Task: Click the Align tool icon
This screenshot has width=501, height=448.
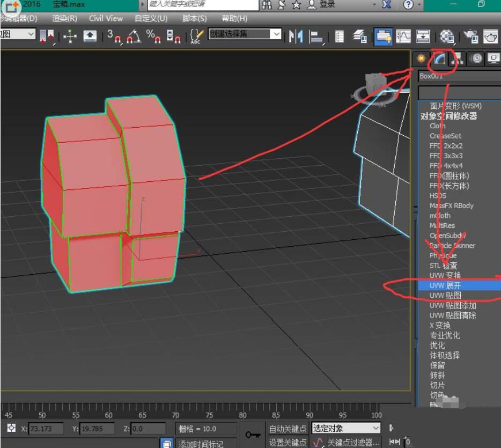Action: (x=316, y=36)
